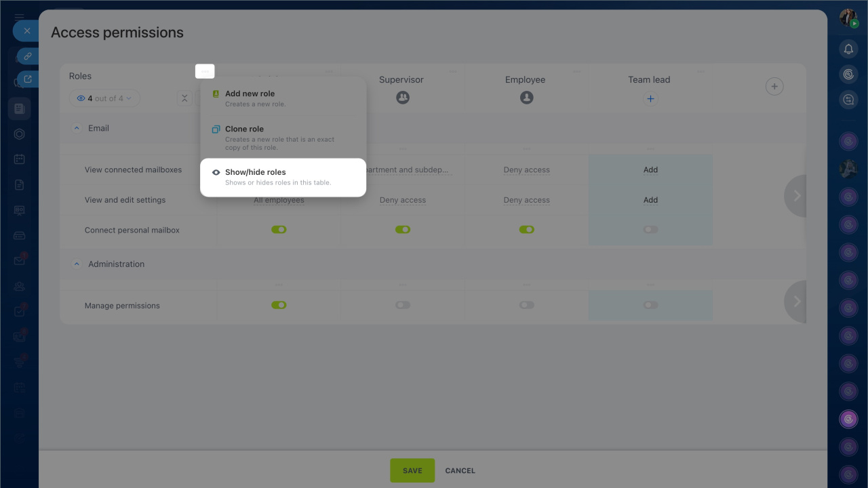This screenshot has height=488, width=868.
Task: Click the notifications bell icon
Action: point(848,49)
